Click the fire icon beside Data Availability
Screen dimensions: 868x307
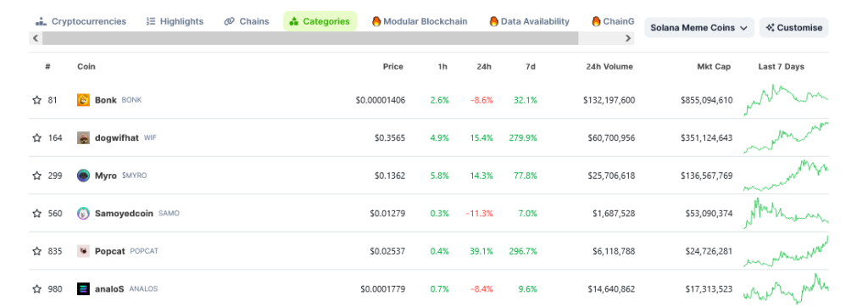pyautogui.click(x=494, y=21)
